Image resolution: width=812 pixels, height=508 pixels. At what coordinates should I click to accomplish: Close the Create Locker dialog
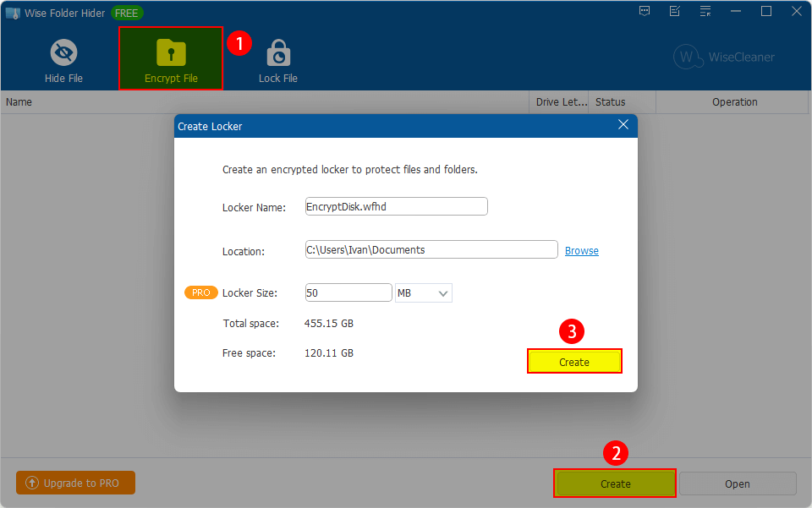click(x=623, y=124)
